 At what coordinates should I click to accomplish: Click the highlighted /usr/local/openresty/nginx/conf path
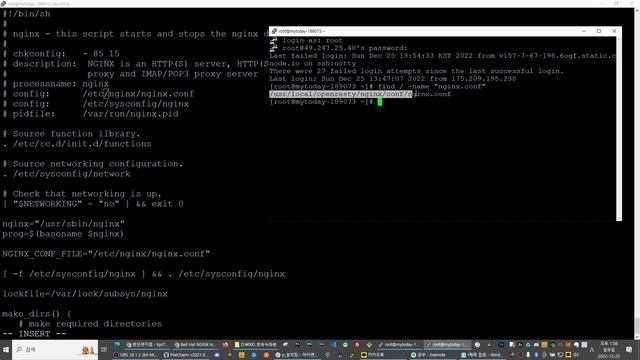[341, 94]
